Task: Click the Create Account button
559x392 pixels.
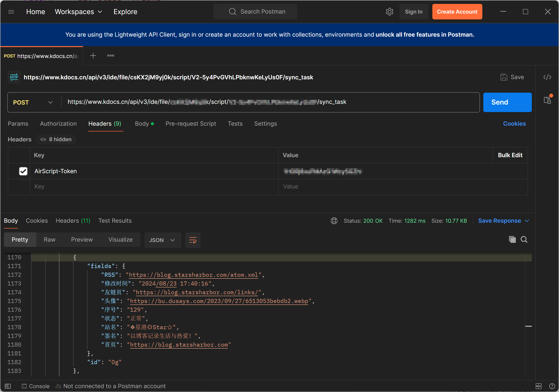Action: click(x=457, y=12)
